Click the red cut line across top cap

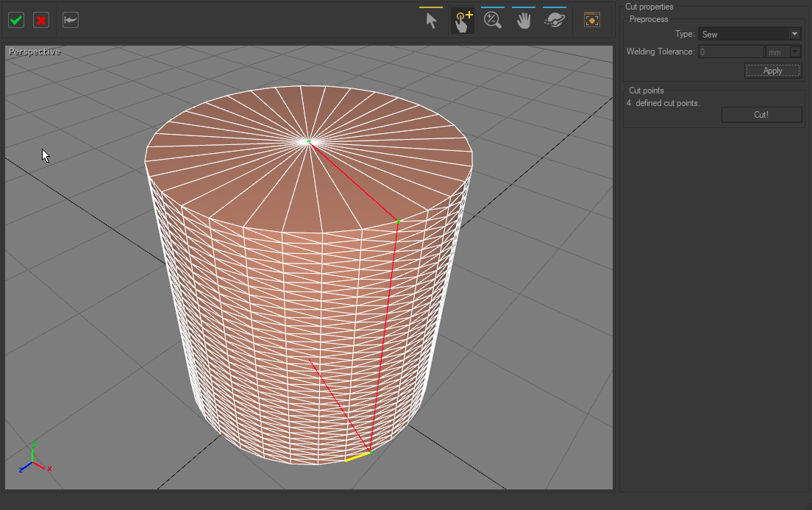pos(354,180)
